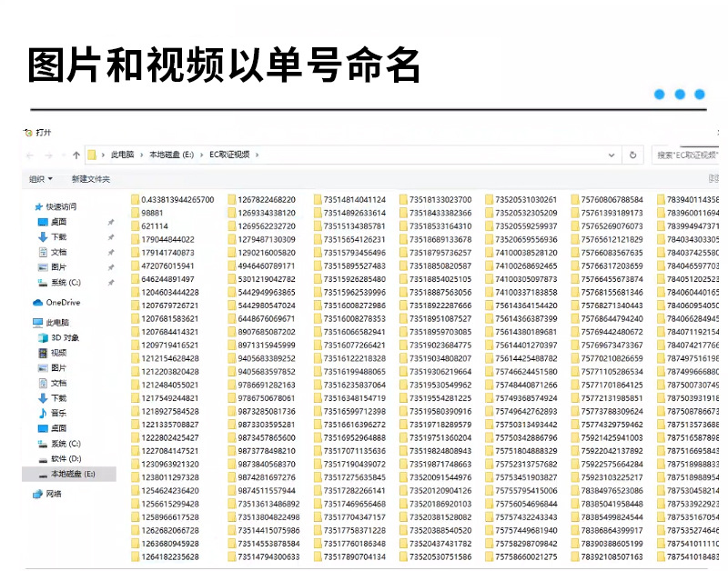Screen dimensions: 728x571
Task: Click the folder icon of 73516008272986
Action: coord(318,306)
